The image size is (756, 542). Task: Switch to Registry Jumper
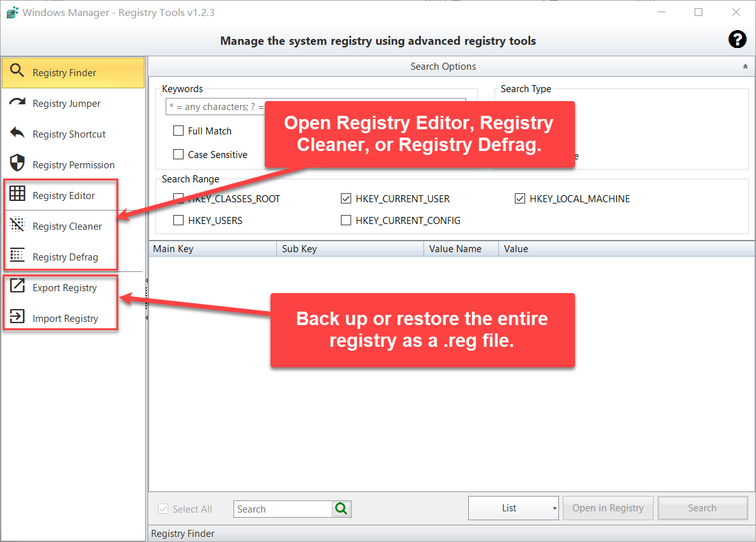(x=74, y=103)
